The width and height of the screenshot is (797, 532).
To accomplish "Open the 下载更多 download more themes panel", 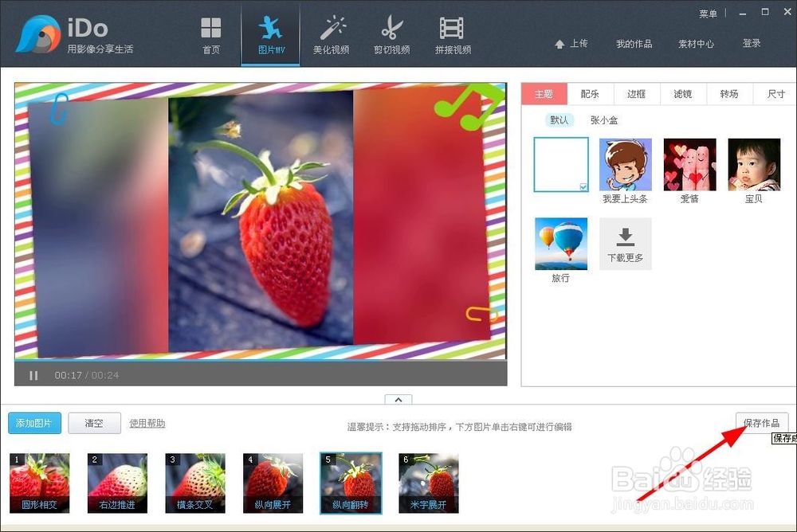I will click(625, 244).
